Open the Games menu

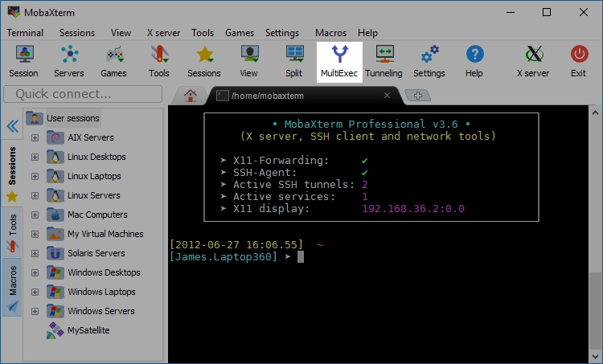click(x=240, y=33)
